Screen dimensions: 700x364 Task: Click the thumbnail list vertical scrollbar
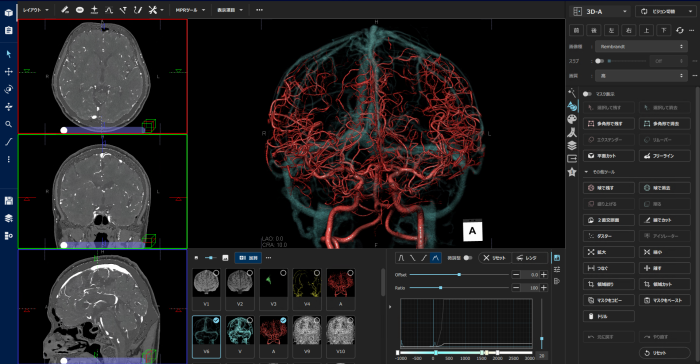(383, 282)
